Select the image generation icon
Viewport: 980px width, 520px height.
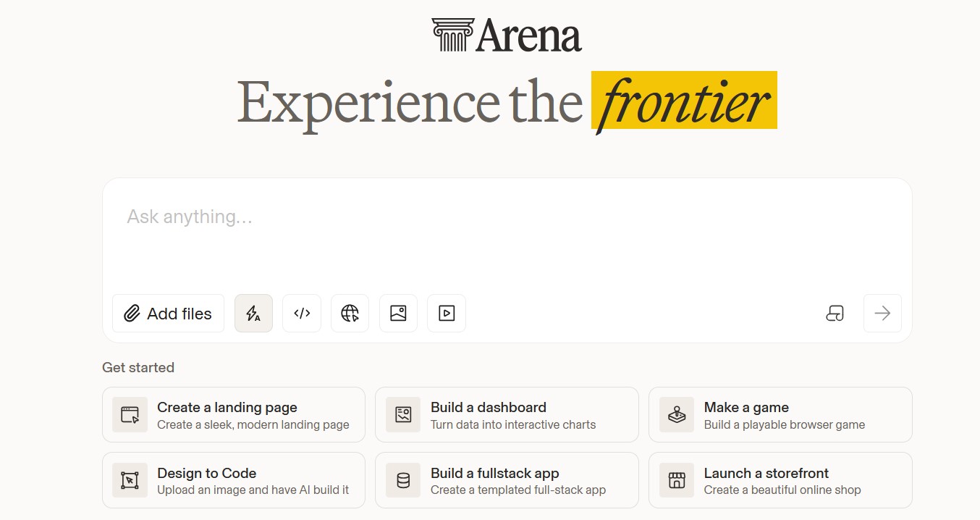(398, 313)
